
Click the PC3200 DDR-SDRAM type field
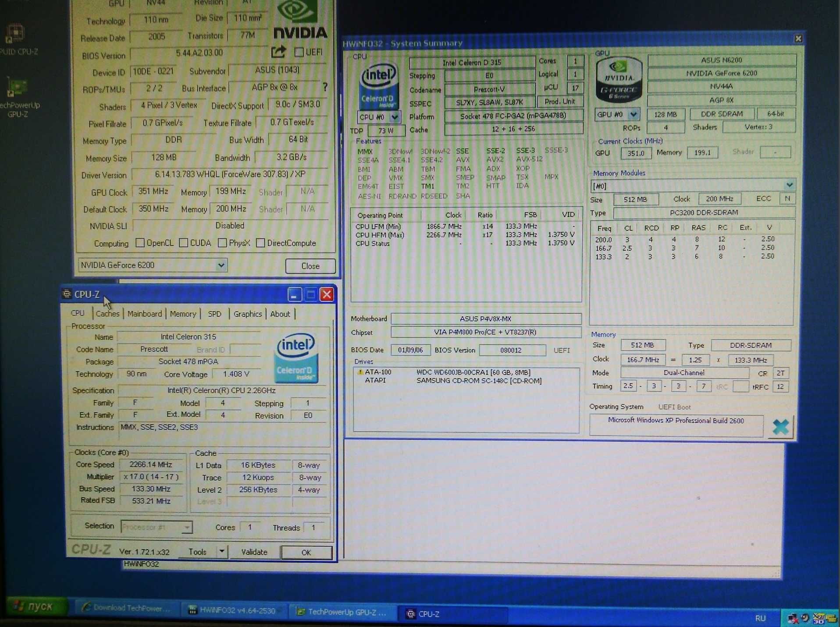point(704,213)
